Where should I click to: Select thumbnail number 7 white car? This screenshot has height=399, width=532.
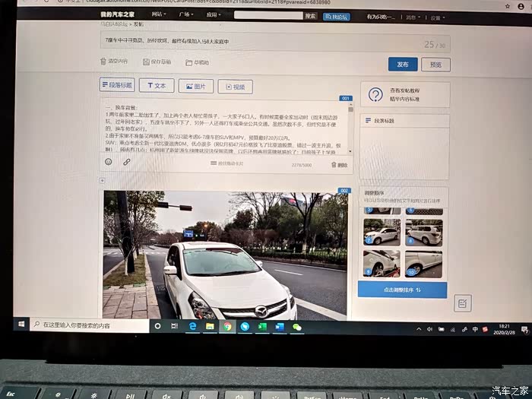coord(382,232)
